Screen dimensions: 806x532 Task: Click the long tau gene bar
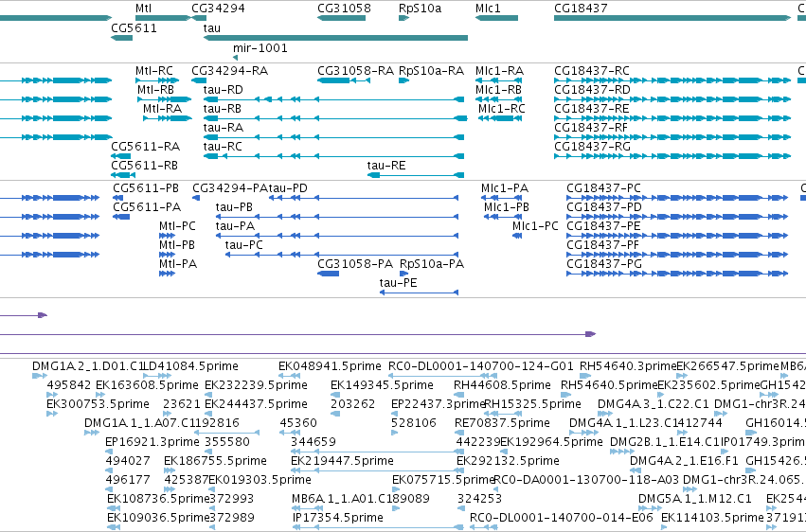coord(335,38)
